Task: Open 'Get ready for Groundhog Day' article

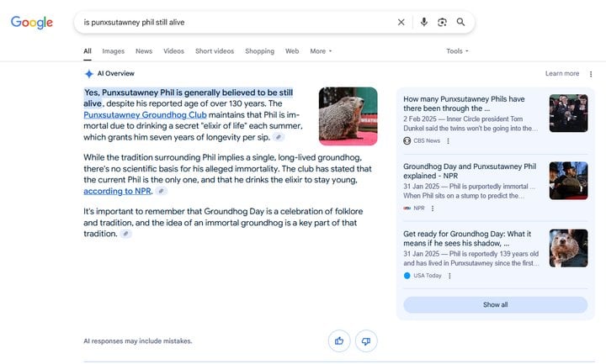Action: click(x=467, y=239)
